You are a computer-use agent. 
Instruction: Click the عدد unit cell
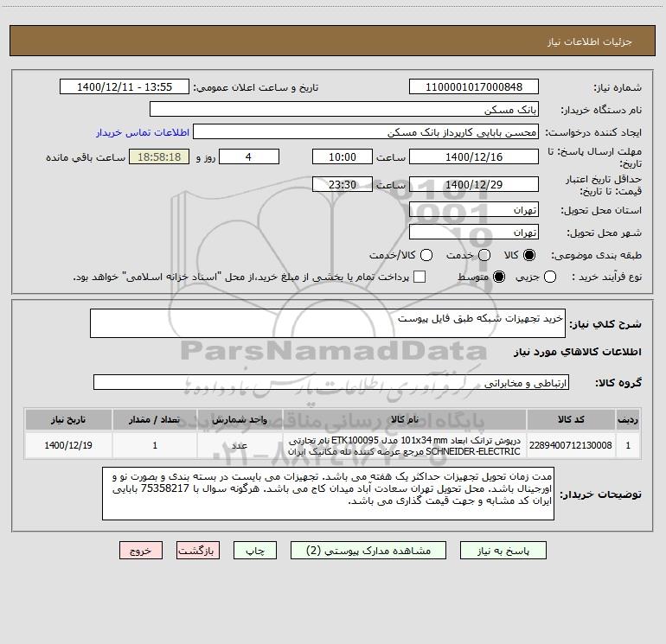click(x=240, y=445)
